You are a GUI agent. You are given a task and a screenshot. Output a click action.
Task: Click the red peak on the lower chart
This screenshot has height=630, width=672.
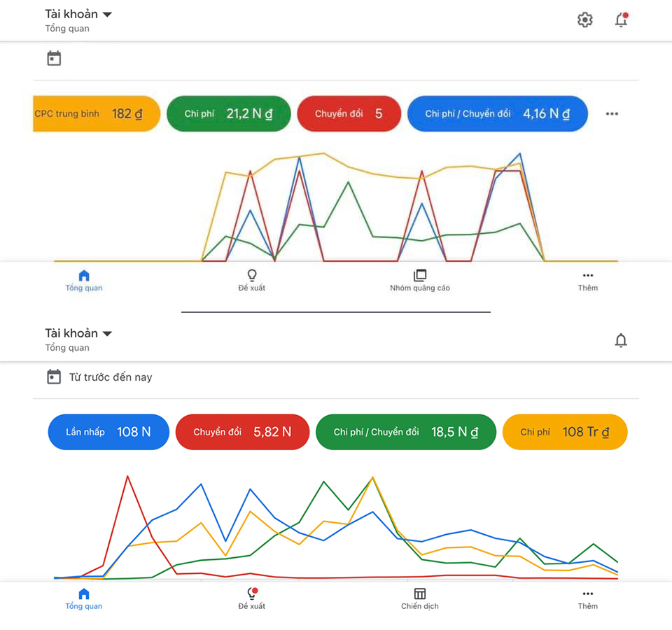[128, 477]
